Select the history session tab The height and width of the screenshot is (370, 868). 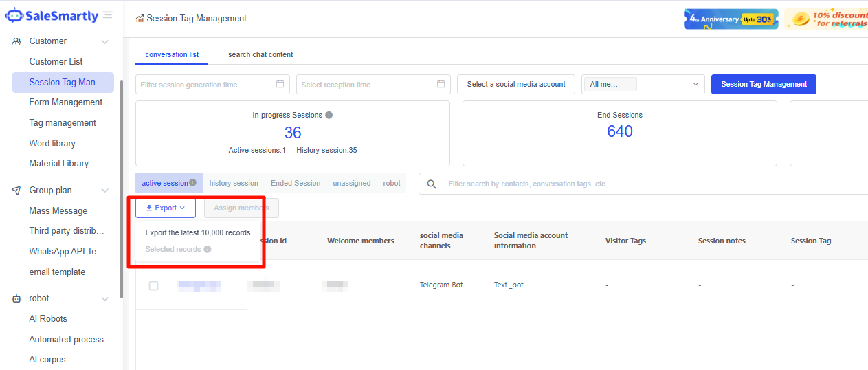234,183
